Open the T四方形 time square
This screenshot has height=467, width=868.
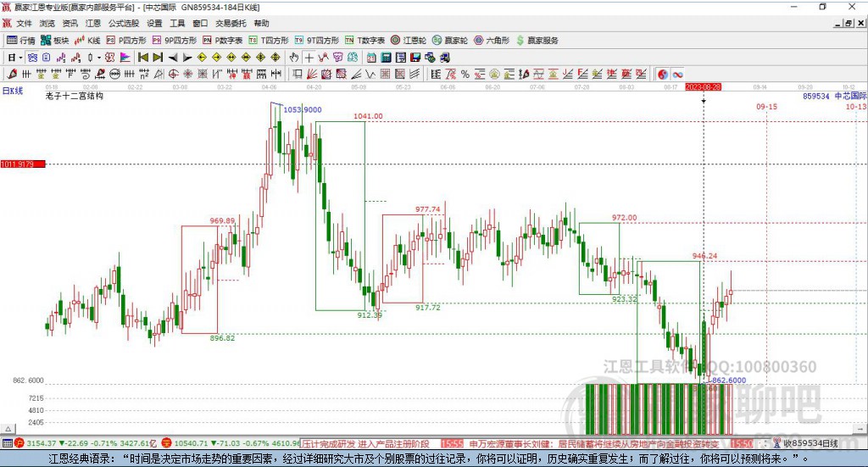click(269, 41)
